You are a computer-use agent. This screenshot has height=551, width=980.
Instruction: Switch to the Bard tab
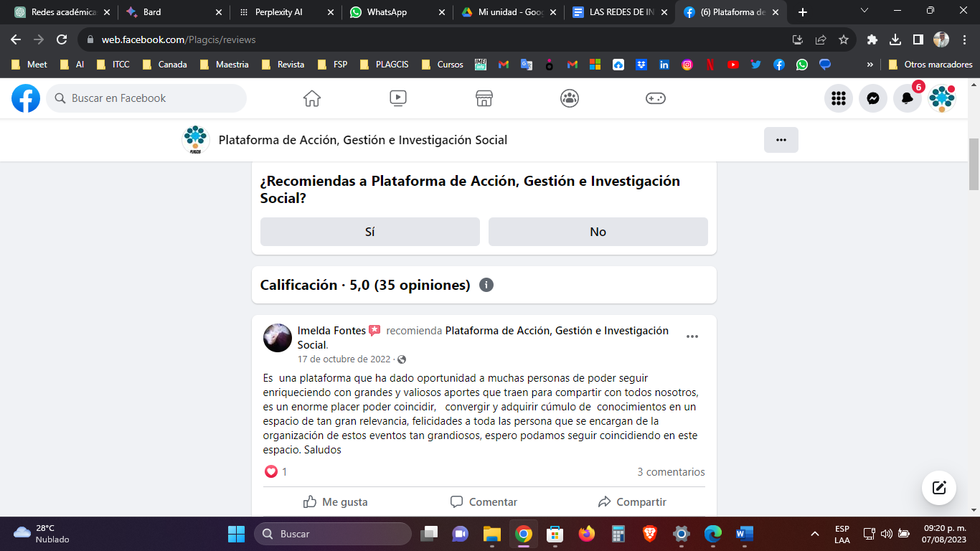point(174,12)
